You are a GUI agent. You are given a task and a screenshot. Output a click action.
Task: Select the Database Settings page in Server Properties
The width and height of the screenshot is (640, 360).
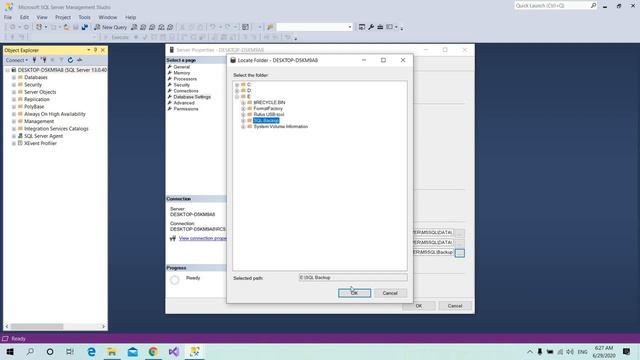click(x=192, y=97)
